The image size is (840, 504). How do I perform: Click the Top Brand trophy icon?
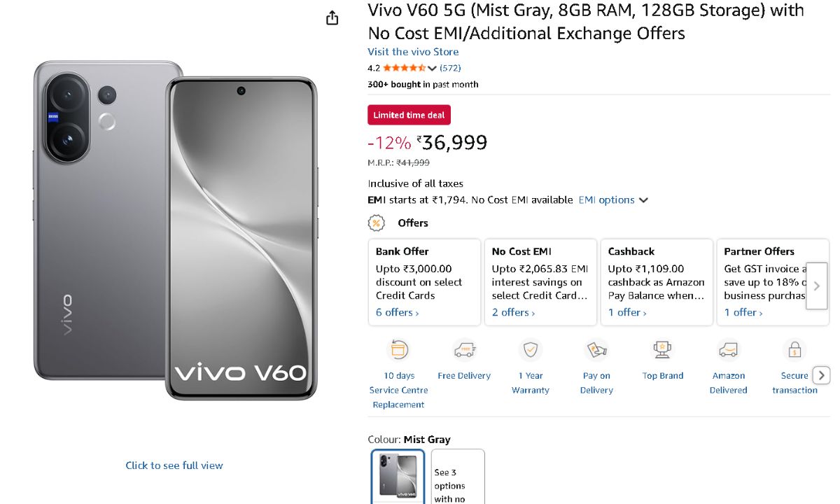(x=662, y=349)
